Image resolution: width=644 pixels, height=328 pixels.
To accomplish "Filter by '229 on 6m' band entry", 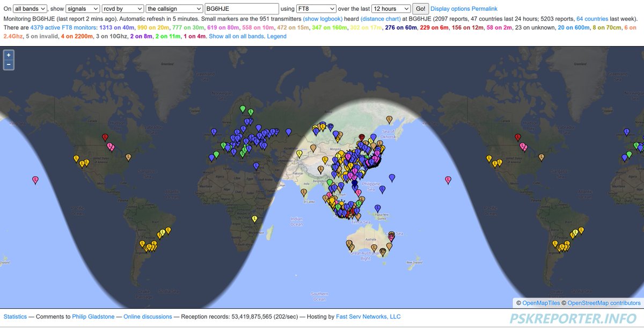I will coord(434,27).
